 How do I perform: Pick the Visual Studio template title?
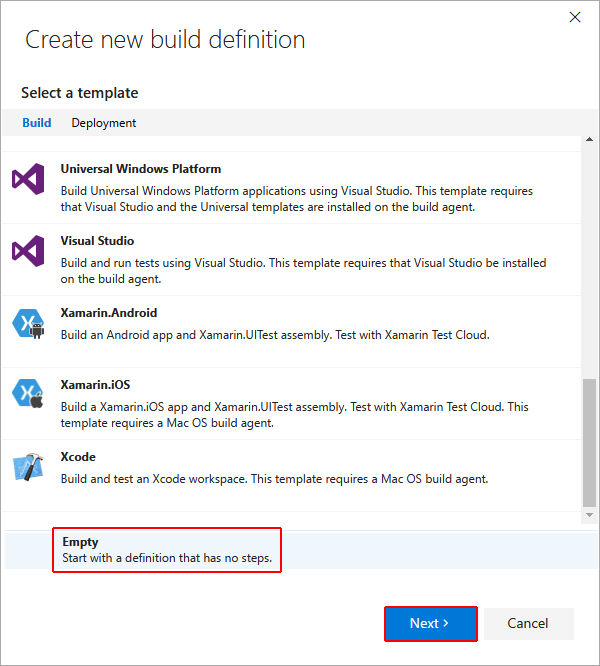[x=97, y=241]
